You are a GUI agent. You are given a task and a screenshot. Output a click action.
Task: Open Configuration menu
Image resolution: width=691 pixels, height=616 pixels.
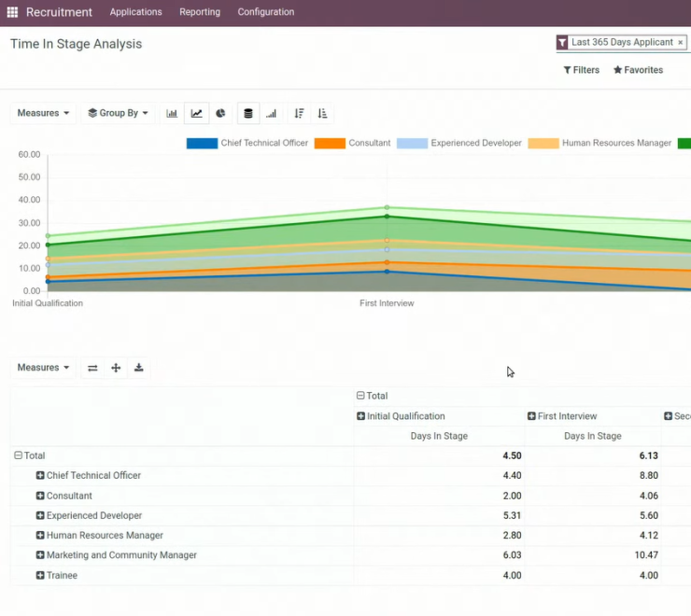tap(266, 12)
